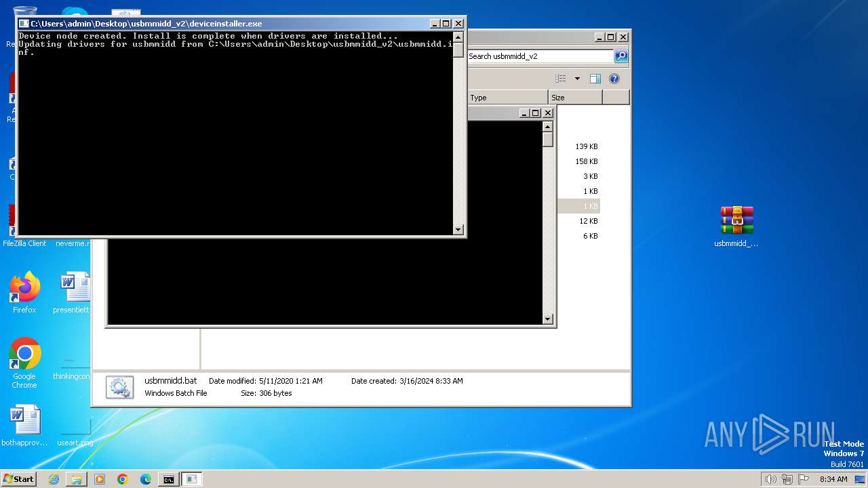Open Microsoft Edge from the taskbar

coord(146,479)
